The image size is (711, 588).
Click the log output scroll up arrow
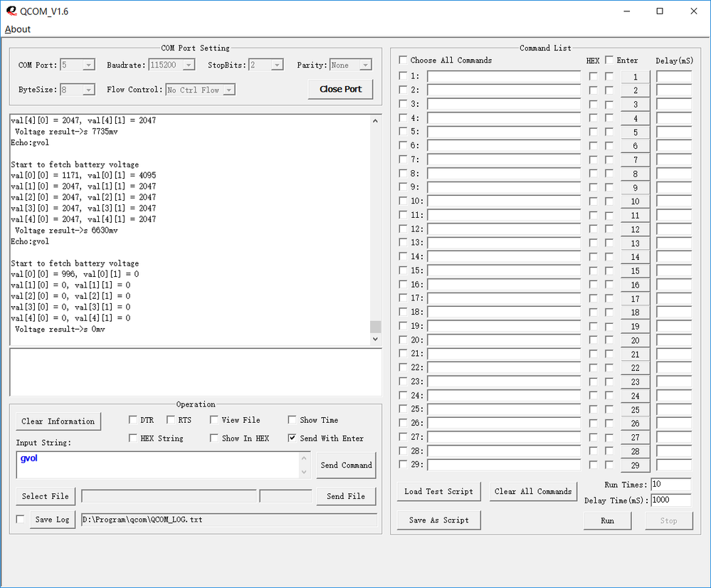(375, 121)
